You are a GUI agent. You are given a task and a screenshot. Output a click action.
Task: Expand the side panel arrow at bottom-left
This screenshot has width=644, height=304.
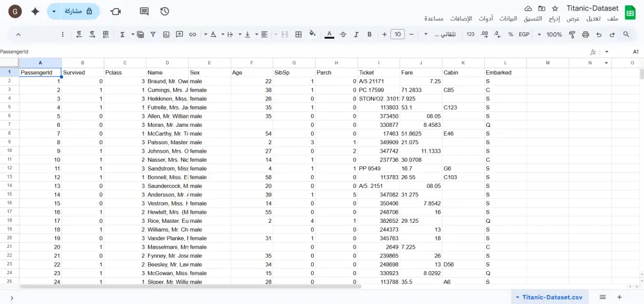click(12, 298)
